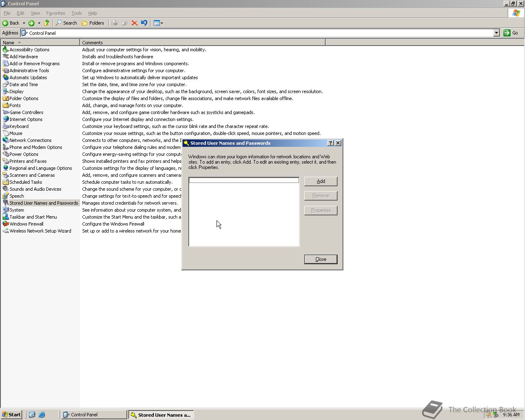
Task: Click the stored credentials list box
Action: coord(244,212)
